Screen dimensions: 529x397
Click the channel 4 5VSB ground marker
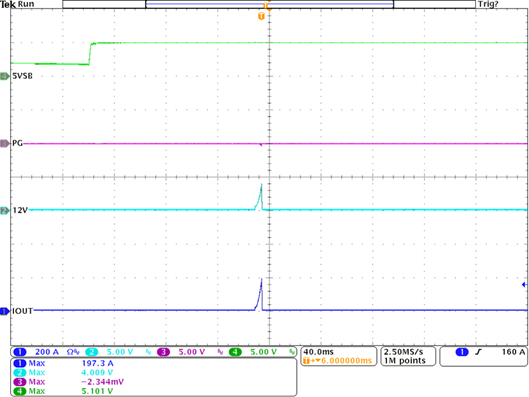click(4, 77)
